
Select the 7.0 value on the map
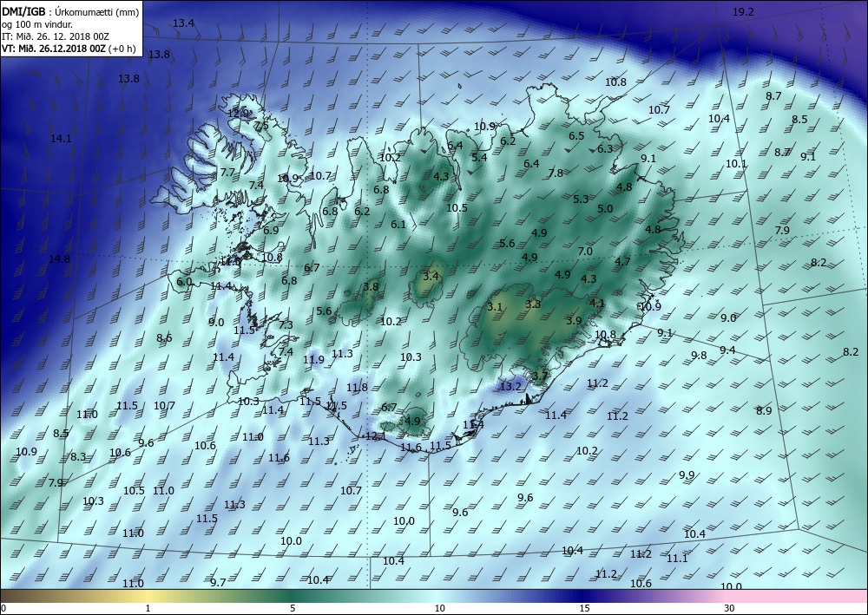(x=585, y=251)
